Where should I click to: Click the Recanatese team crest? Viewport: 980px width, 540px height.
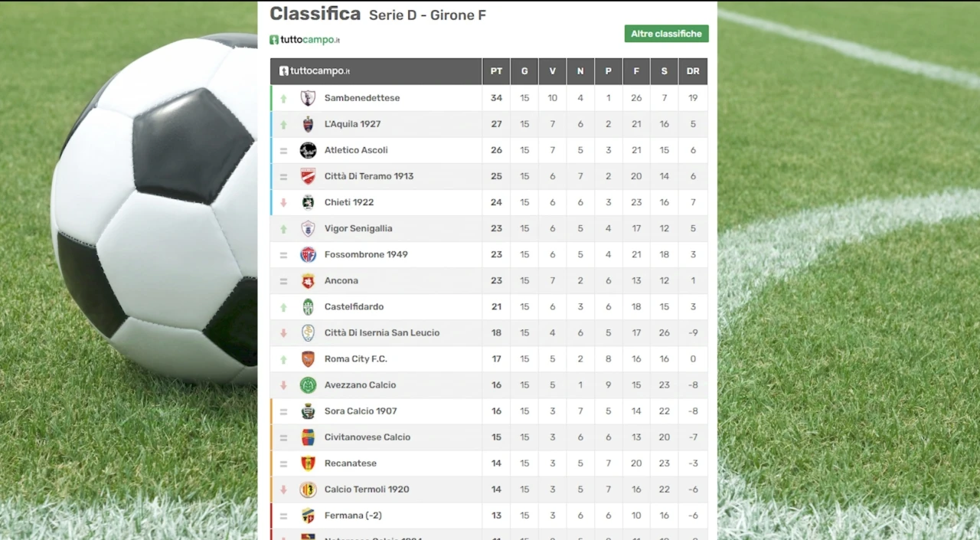[308, 463]
